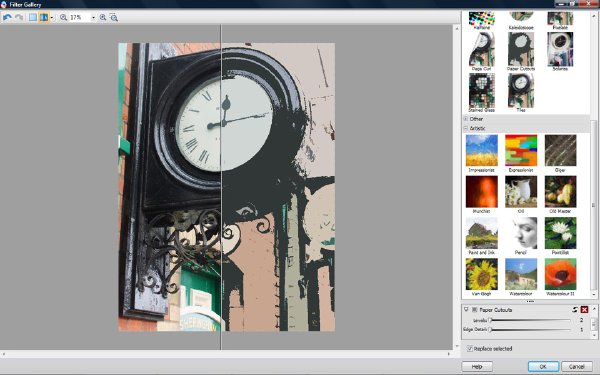Viewport: 600px width, 375px height.
Task: Click the panel splitter grip dots
Action: pos(530,302)
